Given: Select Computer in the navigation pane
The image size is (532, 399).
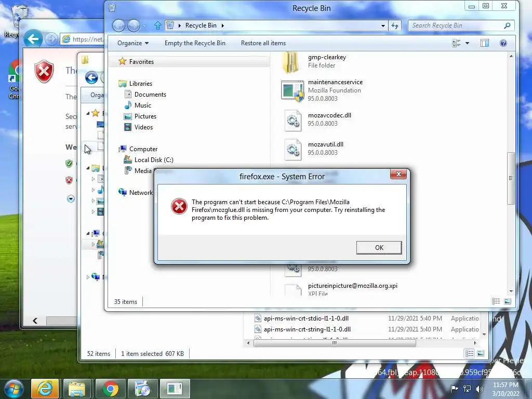Looking at the screenshot, I should coord(143,149).
